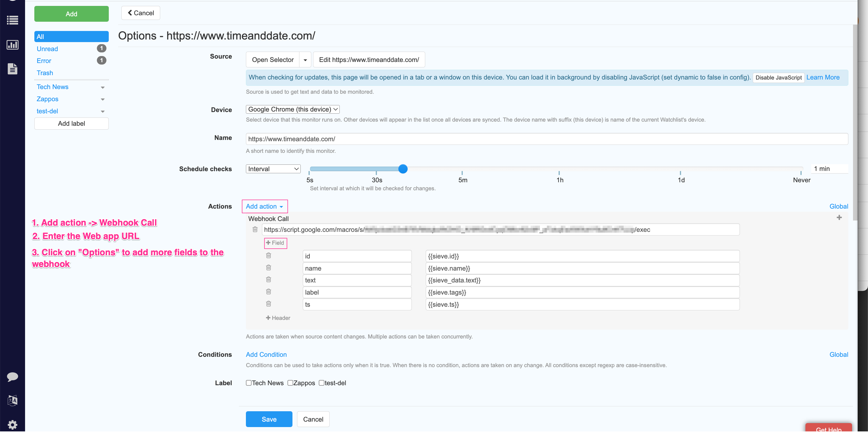
Task: Open the Trash view
Action: (x=44, y=73)
